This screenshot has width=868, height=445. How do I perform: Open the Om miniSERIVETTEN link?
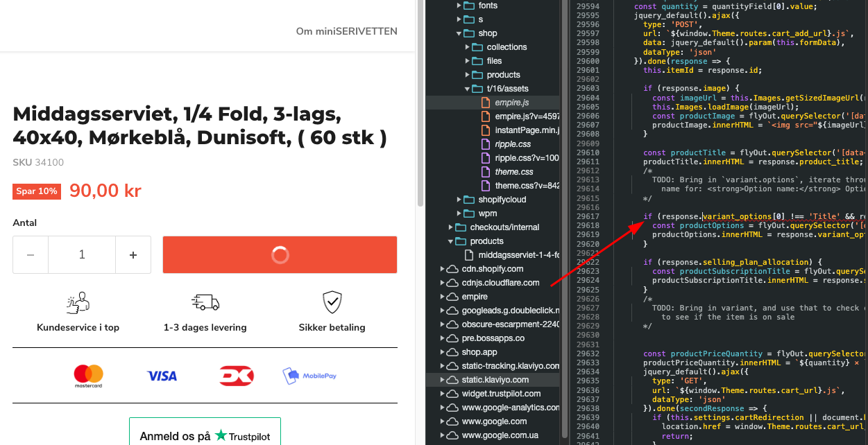click(347, 31)
